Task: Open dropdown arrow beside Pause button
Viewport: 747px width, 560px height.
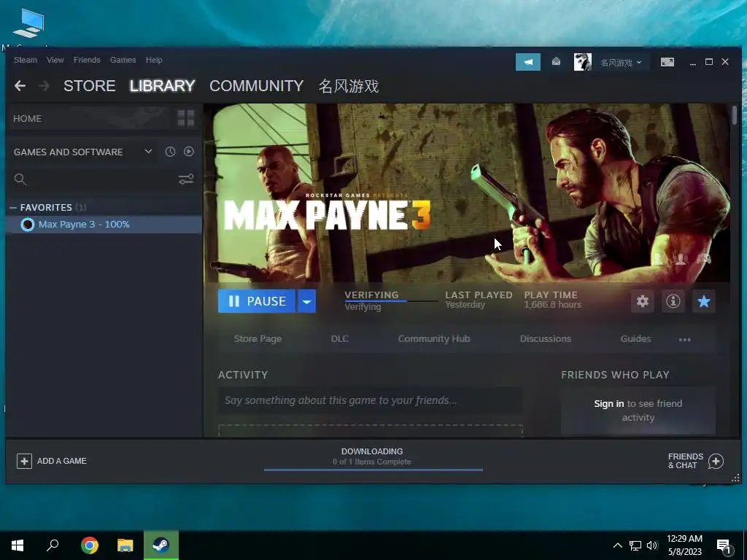Action: pos(307,301)
